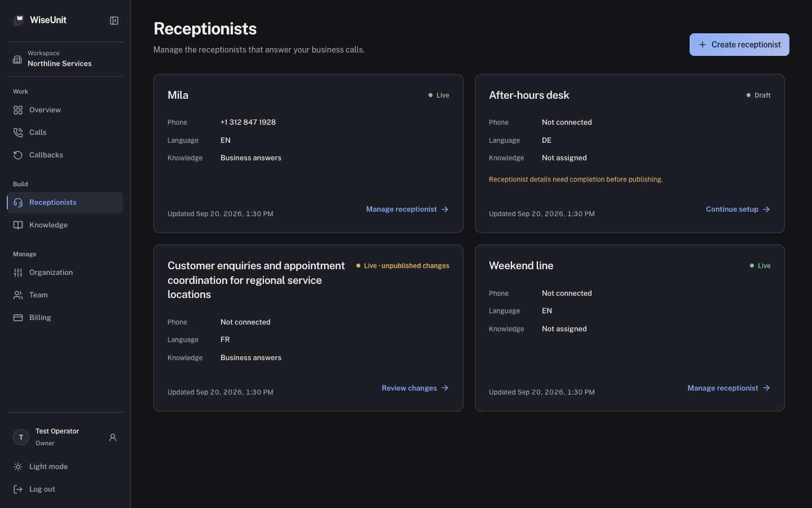Image resolution: width=812 pixels, height=508 pixels.
Task: Open the Northline Services workspace switcher
Action: click(65, 59)
